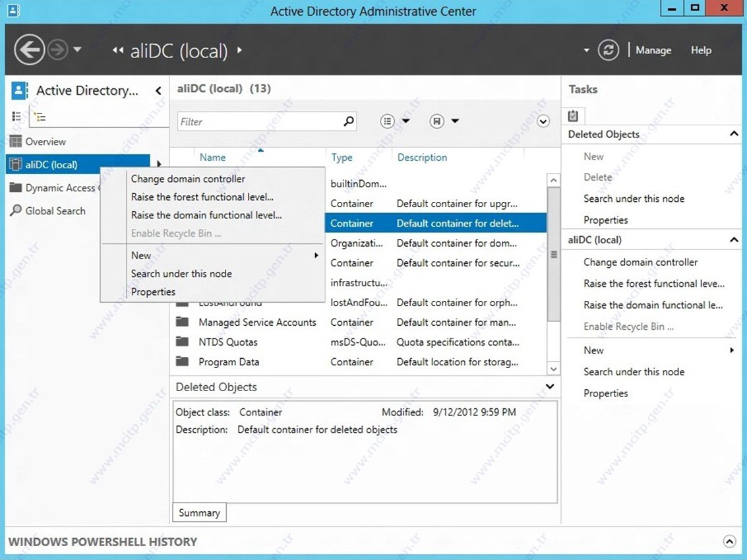Choose Change domain controller in context menu
This screenshot has width=747, height=560.
[188, 179]
